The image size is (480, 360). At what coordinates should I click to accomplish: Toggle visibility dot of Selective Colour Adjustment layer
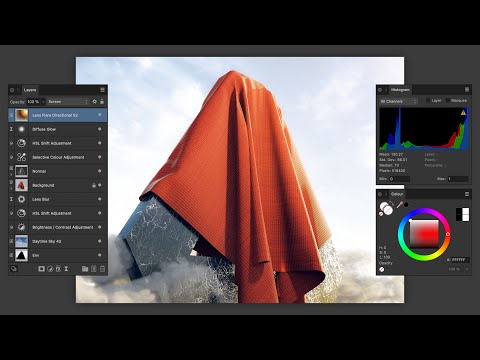click(x=99, y=157)
